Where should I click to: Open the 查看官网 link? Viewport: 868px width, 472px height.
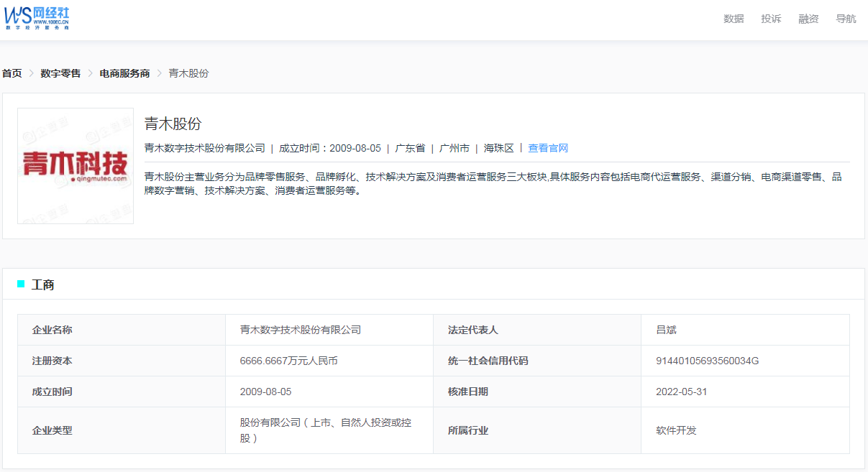[548, 148]
